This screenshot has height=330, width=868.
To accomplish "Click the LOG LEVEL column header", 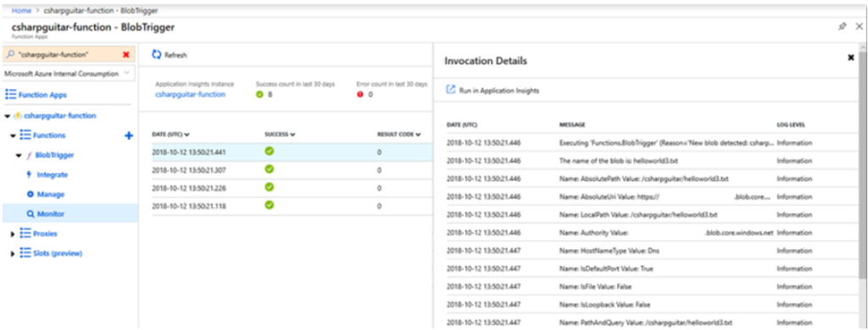I will coord(791,125).
